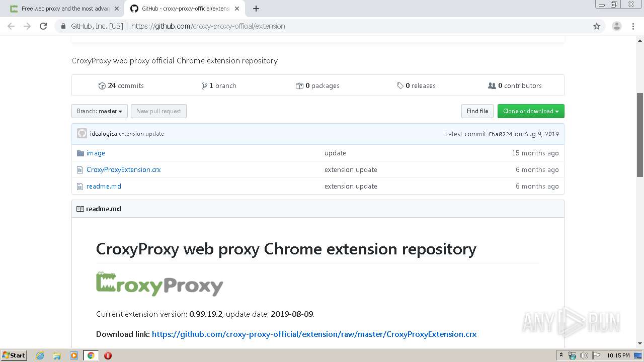Open the 0 packages page
Screen dimensions: 644x362
(317, 85)
